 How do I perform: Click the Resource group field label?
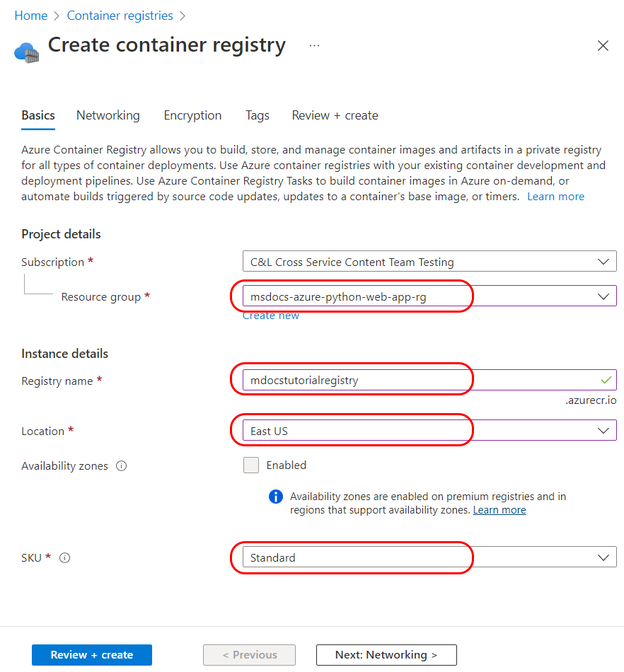click(100, 296)
